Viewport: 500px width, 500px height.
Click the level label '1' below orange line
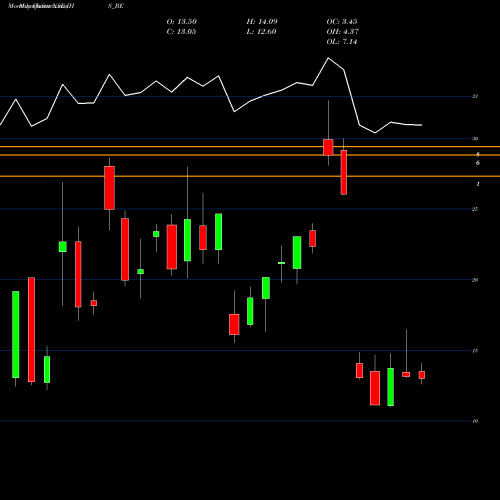point(478,184)
